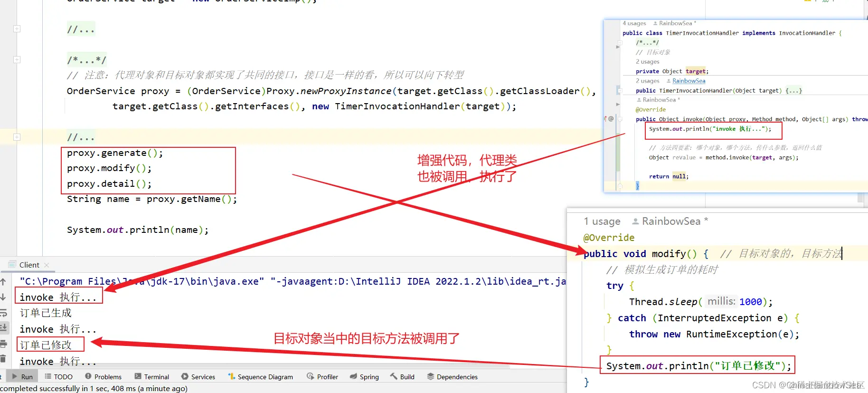Open the Profiler tool window
868x393 pixels.
pos(322,376)
